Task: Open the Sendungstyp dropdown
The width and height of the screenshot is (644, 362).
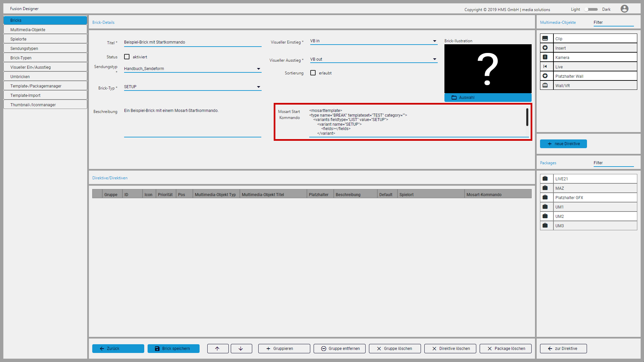Action: pos(258,69)
